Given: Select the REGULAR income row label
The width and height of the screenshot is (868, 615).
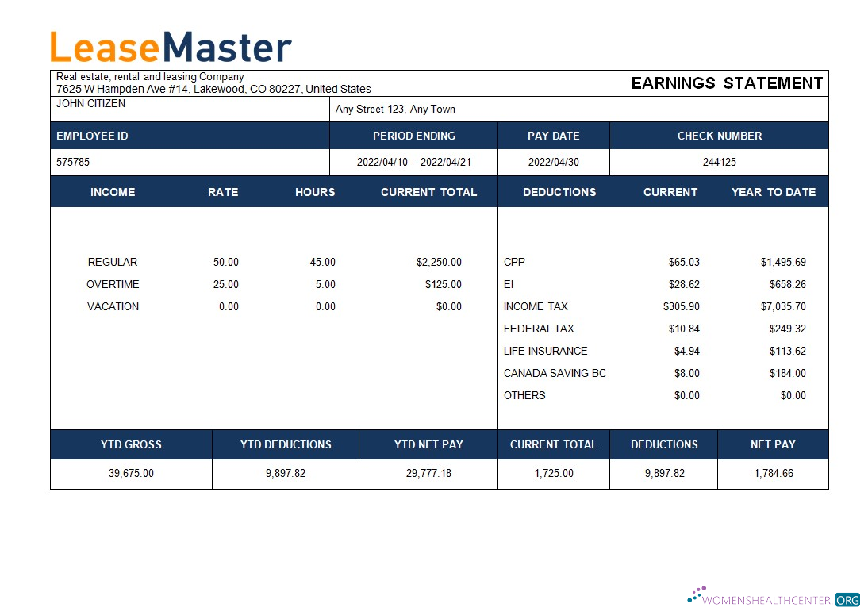Looking at the screenshot, I should [x=112, y=262].
